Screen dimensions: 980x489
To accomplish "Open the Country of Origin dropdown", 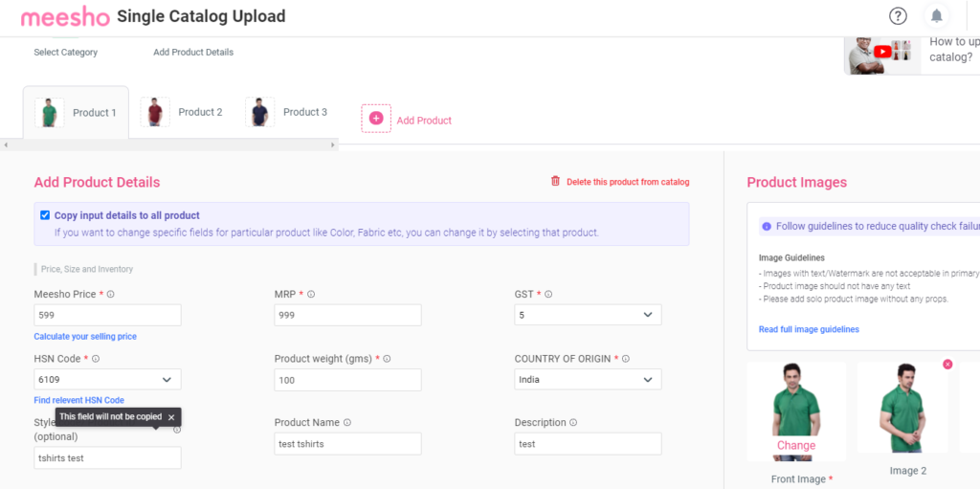I will (x=588, y=380).
